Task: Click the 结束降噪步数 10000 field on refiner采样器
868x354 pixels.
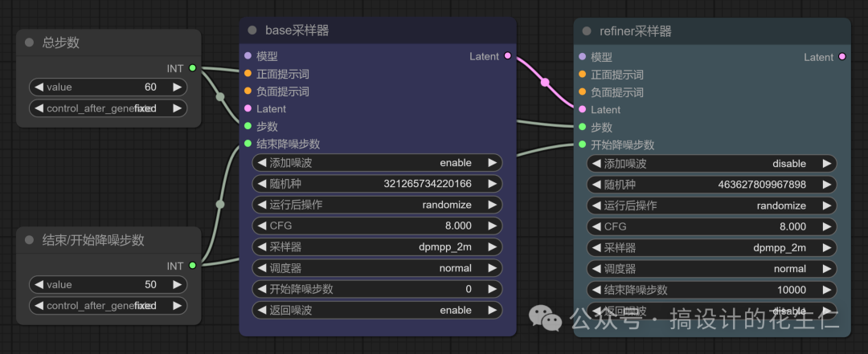Action: [712, 290]
